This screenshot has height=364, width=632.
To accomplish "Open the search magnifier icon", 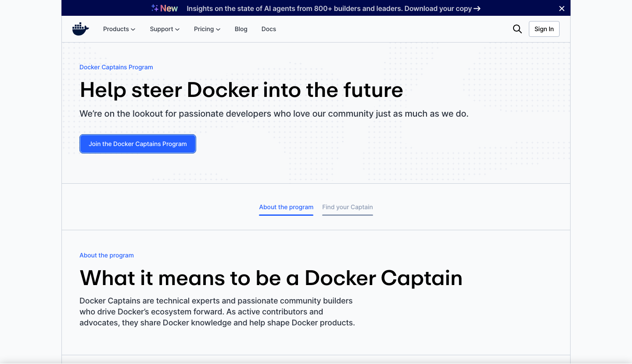I will (517, 29).
